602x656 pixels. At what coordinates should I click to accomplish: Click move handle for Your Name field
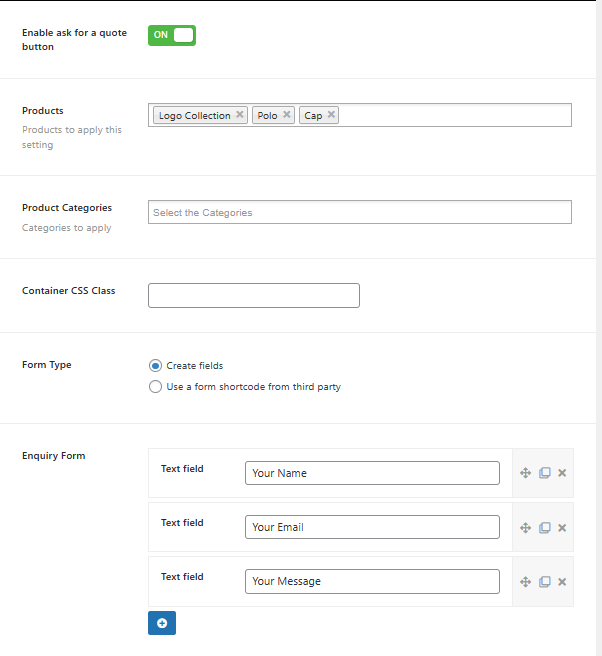pyautogui.click(x=525, y=473)
